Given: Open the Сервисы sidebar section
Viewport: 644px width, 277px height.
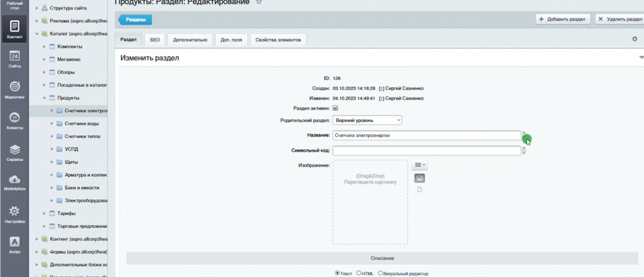Looking at the screenshot, I should pos(14,152).
